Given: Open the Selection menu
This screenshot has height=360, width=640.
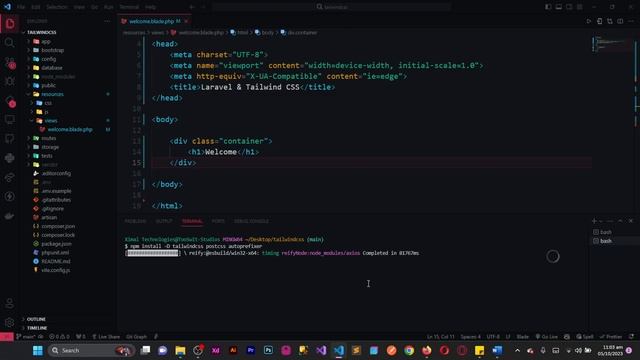Looking at the screenshot, I should click(57, 7).
